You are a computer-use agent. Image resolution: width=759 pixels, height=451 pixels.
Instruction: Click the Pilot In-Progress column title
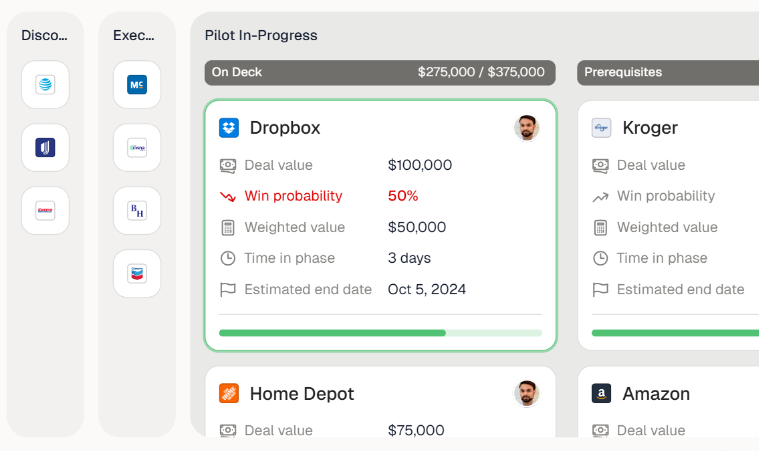(261, 36)
